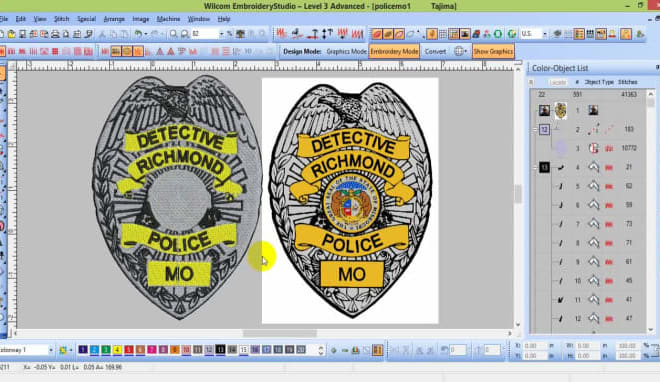Image resolution: width=660 pixels, height=382 pixels.
Task: Click the highlighted icon right of palette
Action: point(377,350)
